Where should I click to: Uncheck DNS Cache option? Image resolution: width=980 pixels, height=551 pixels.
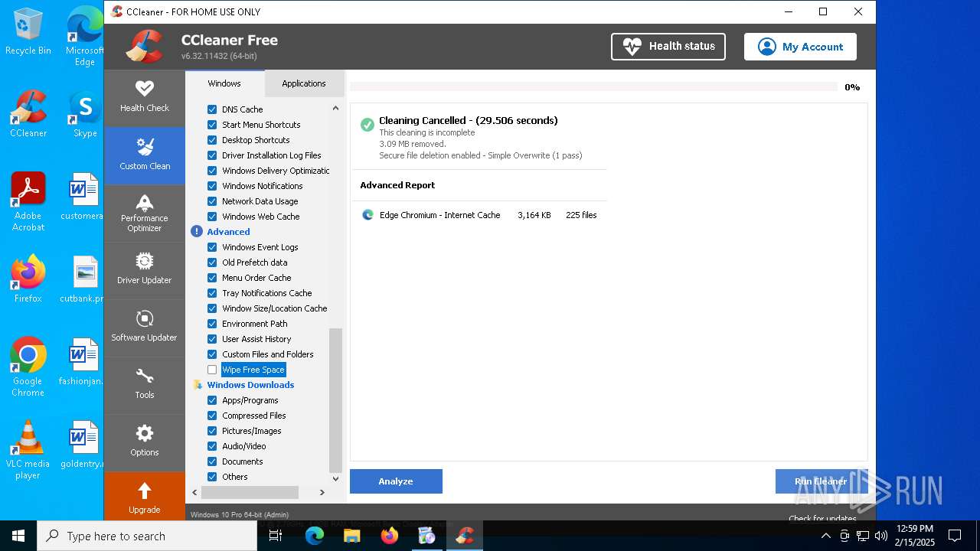[212, 109]
